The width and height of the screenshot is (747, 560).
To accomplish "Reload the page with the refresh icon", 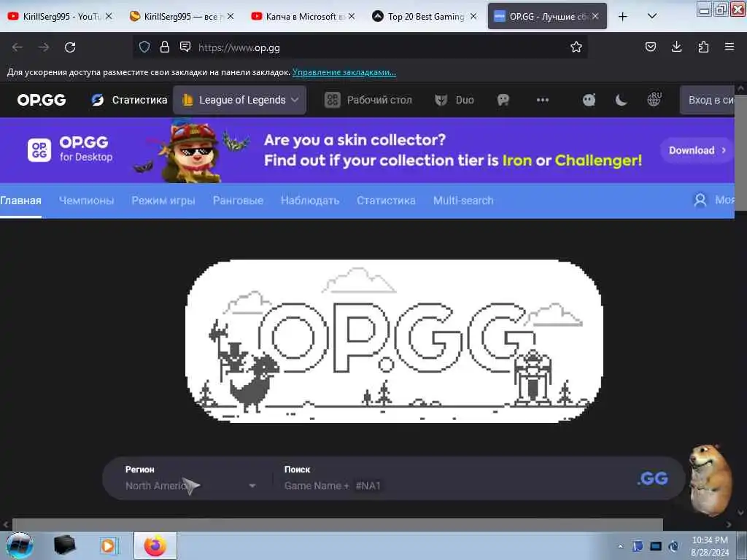I will point(70,47).
